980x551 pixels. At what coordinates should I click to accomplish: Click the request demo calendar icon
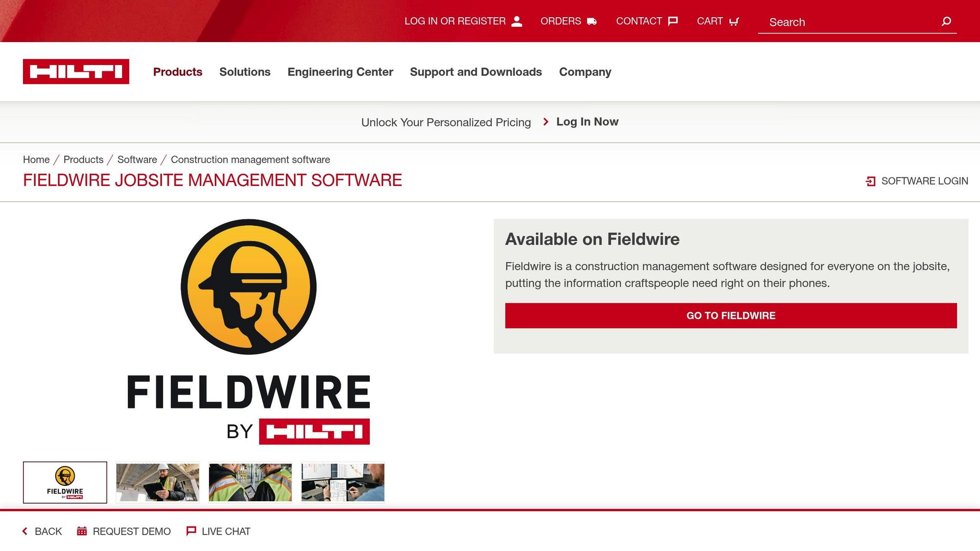(82, 531)
